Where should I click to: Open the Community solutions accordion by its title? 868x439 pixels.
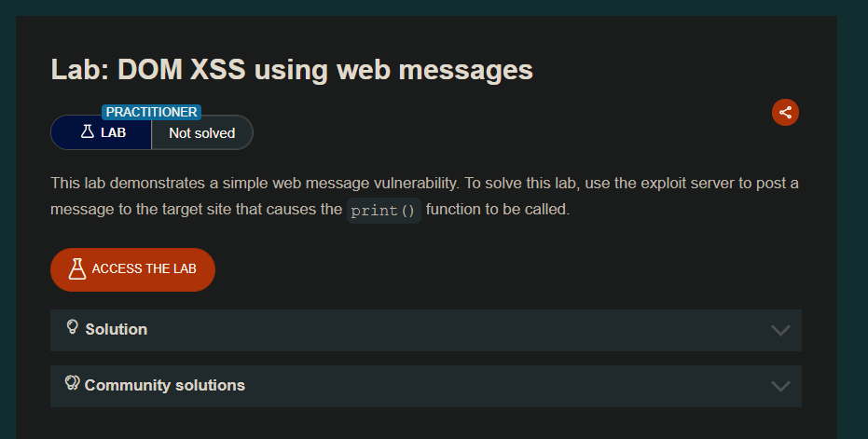(164, 385)
